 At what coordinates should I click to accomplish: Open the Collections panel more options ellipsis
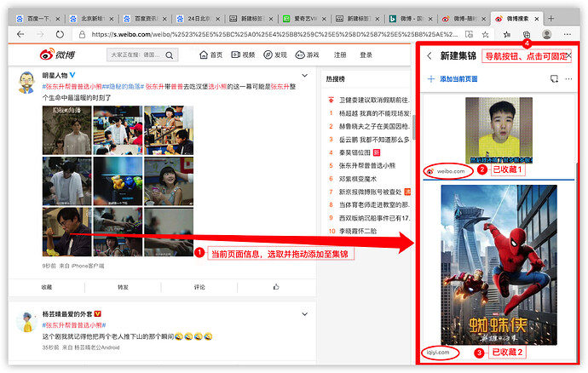click(x=568, y=79)
